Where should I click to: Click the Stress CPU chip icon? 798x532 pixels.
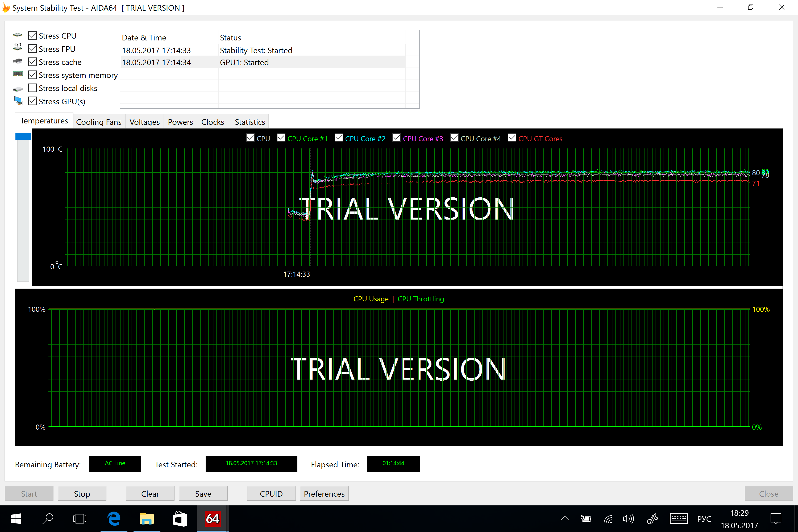18,35
